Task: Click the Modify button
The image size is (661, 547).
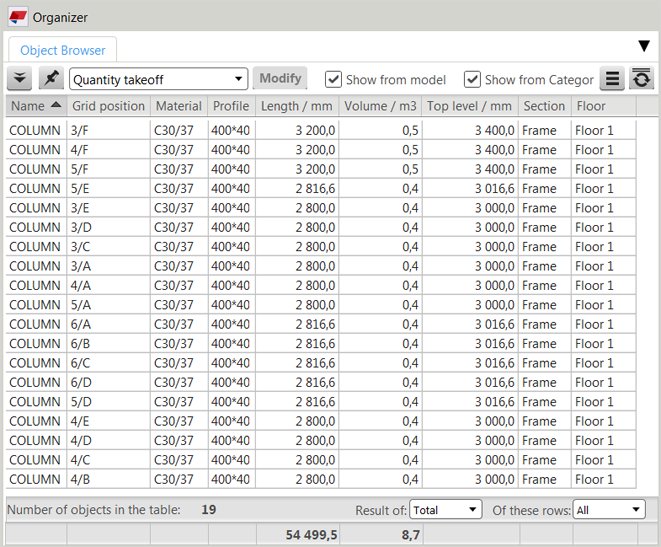Action: (280, 79)
